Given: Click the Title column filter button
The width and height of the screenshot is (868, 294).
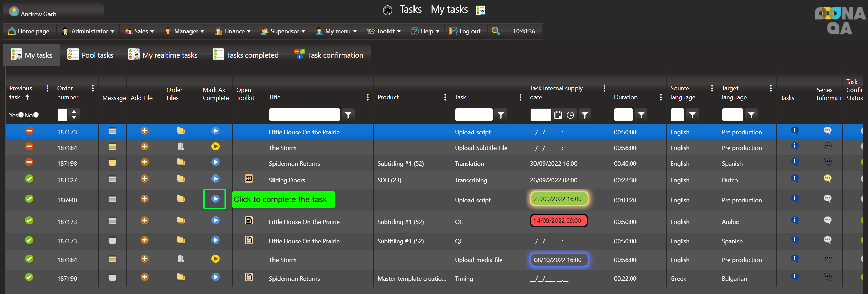Looking at the screenshot, I should (348, 115).
